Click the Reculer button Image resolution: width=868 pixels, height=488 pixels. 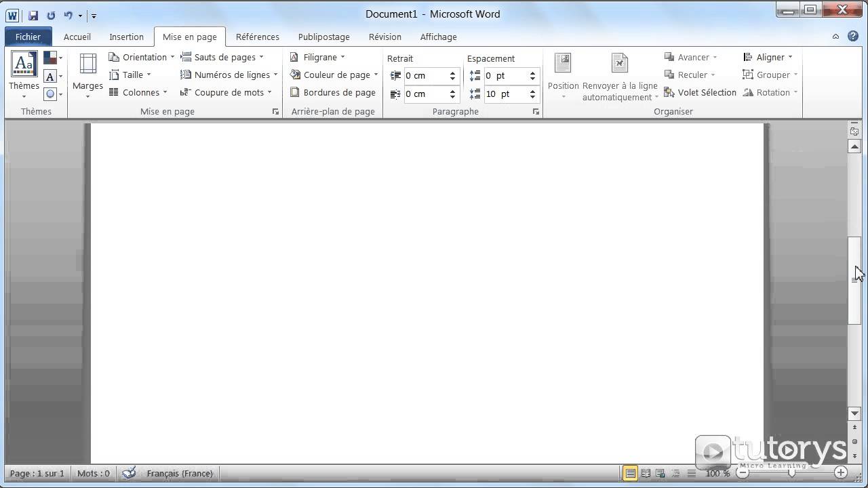690,75
